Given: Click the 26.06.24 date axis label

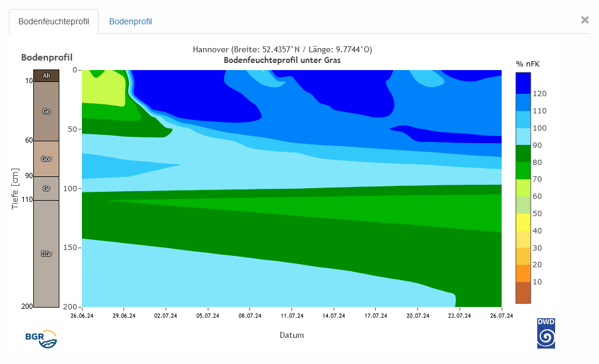Looking at the screenshot, I should click(x=82, y=316).
